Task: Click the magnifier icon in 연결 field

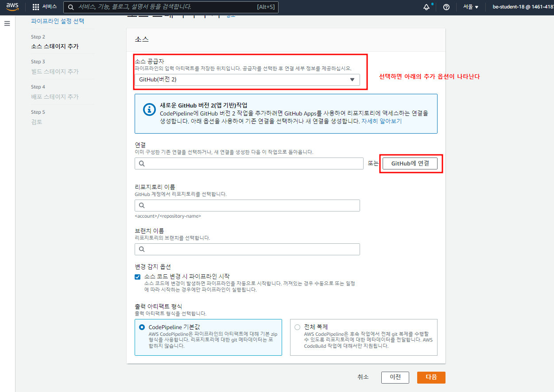Action: point(142,163)
